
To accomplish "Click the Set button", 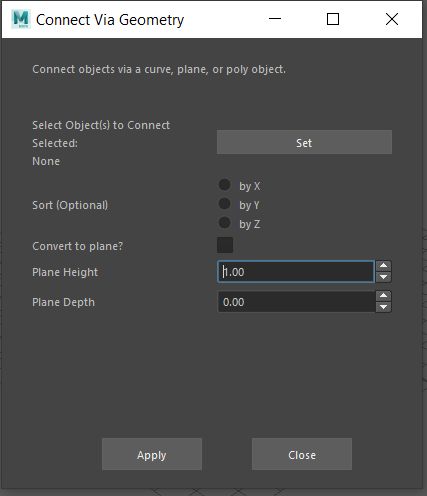I will (304, 142).
